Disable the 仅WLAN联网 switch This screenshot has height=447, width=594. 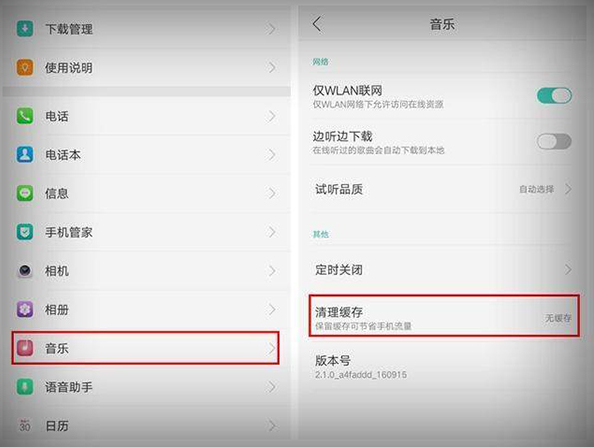554,95
